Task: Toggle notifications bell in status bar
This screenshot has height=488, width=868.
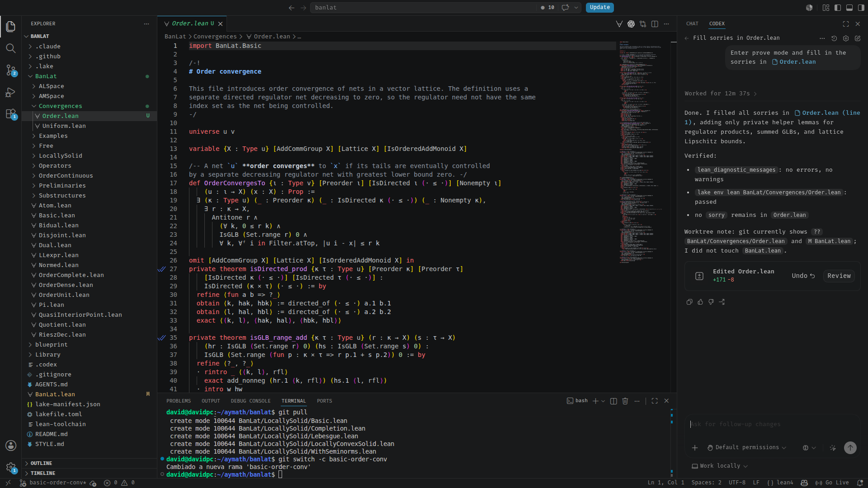Action: tap(860, 483)
